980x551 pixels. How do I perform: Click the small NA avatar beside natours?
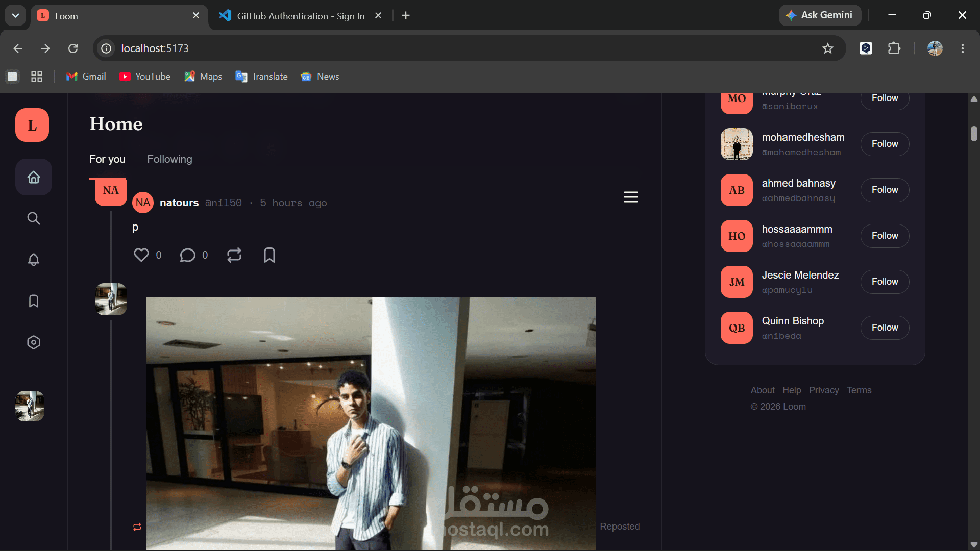[143, 203]
